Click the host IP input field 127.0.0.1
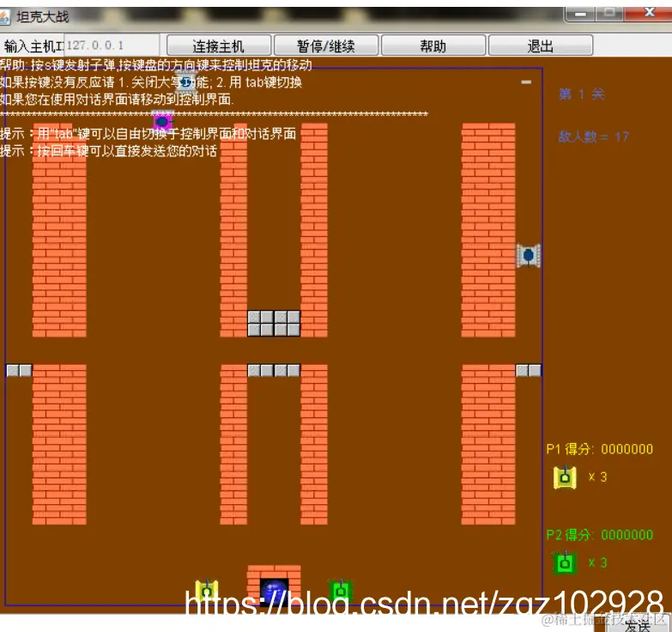672x632 pixels. click(112, 45)
